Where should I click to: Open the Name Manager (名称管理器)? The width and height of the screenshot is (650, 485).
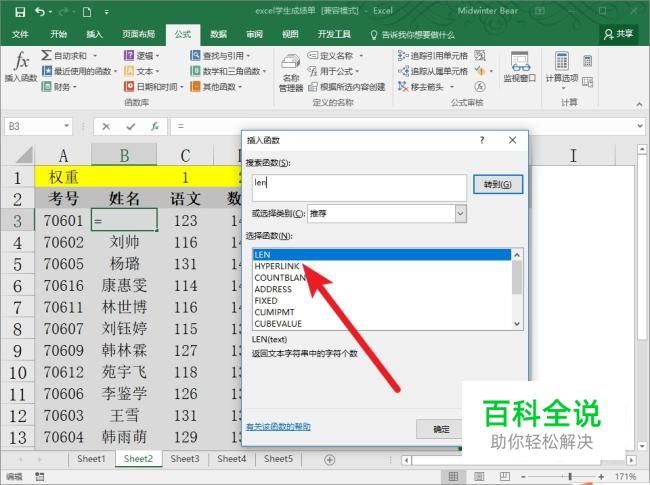291,73
